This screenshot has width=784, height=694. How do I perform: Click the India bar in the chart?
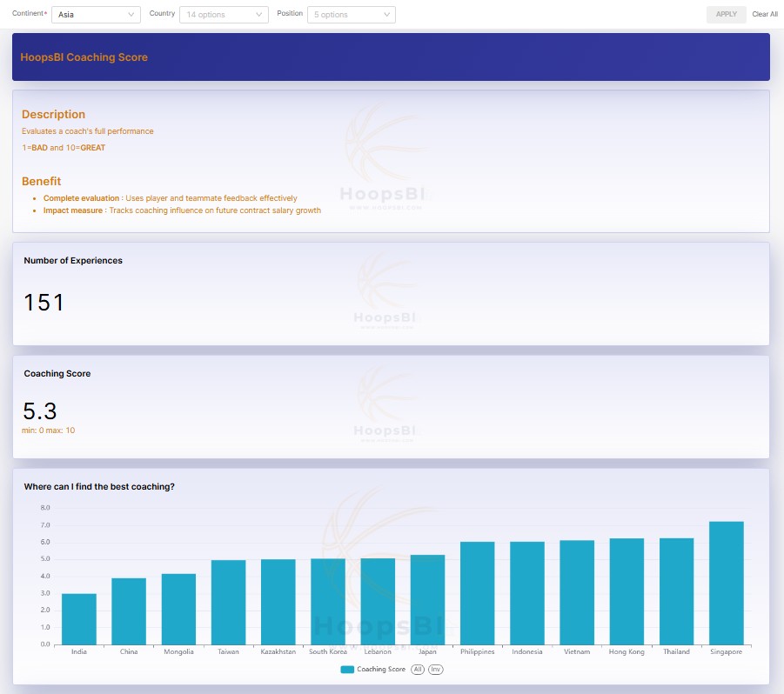click(x=78, y=618)
